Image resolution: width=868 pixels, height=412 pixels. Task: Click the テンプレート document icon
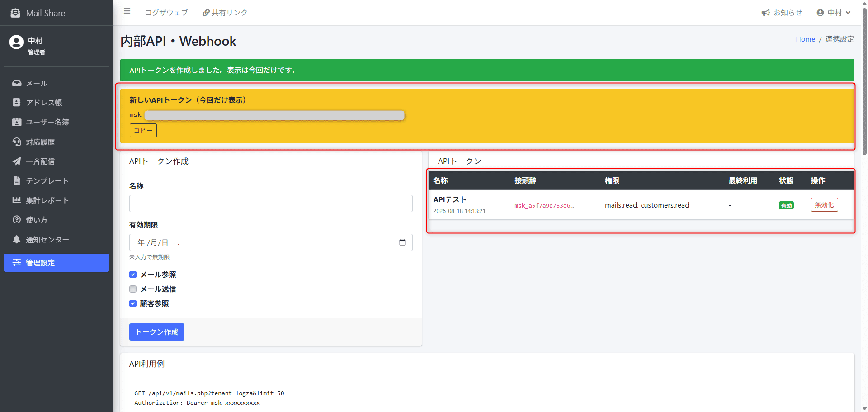17,180
